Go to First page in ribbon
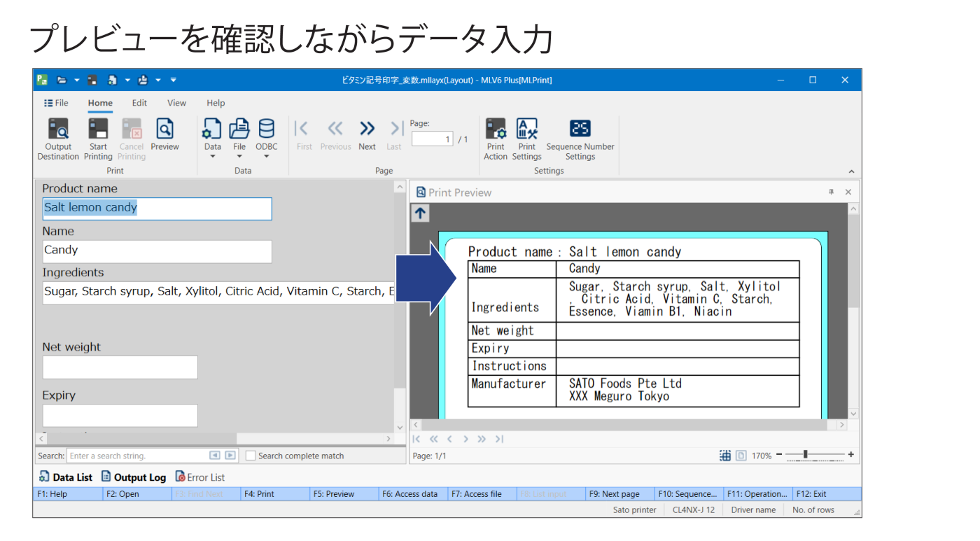 pos(304,134)
